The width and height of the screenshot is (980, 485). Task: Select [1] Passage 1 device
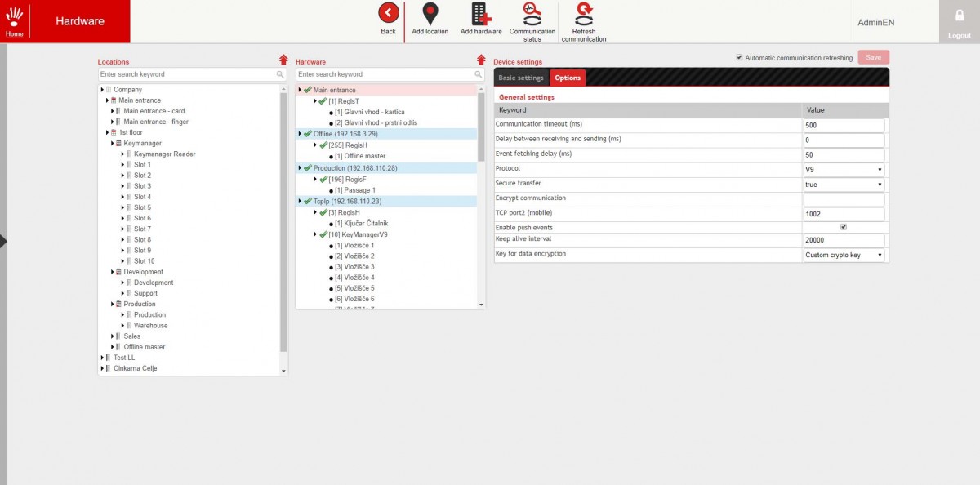pos(355,190)
